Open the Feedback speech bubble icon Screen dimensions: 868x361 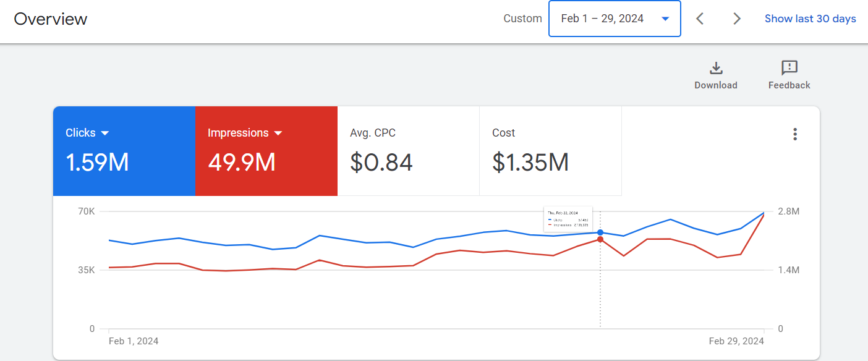pos(789,68)
